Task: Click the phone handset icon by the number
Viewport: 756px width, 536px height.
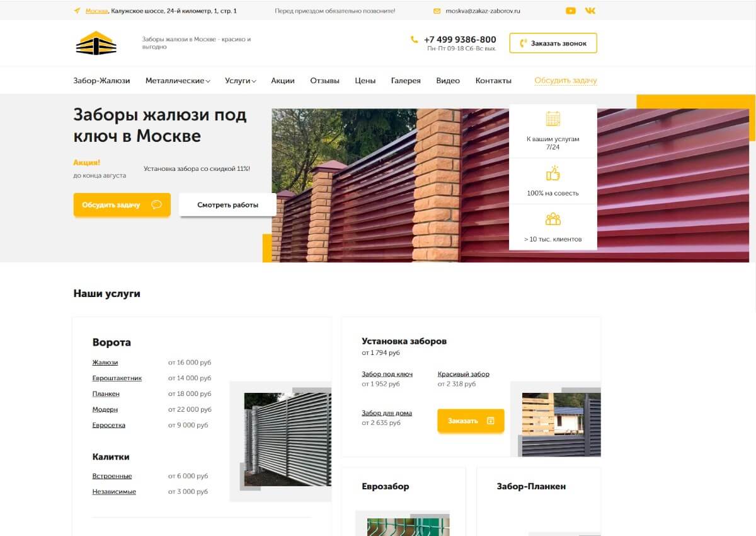Action: (x=414, y=39)
